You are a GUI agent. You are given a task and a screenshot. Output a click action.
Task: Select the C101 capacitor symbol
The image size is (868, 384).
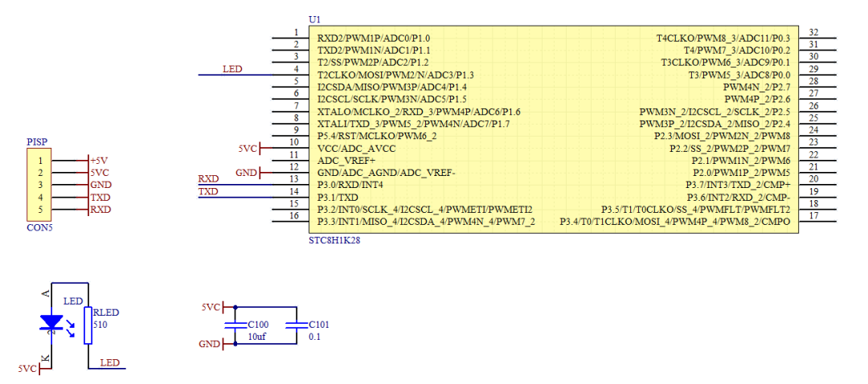click(x=296, y=325)
